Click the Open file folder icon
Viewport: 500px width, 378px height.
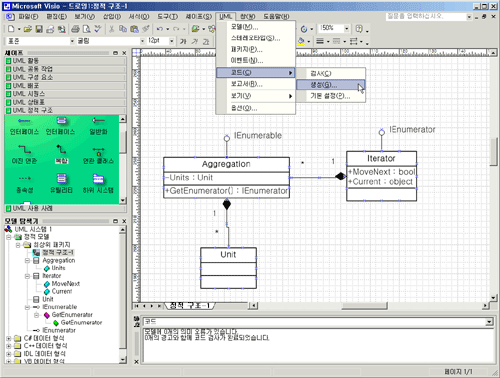point(28,29)
